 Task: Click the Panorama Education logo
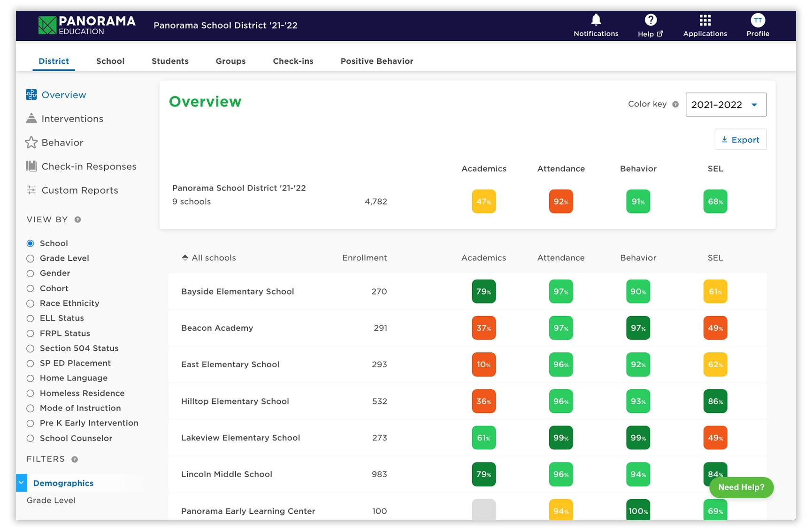point(87,25)
